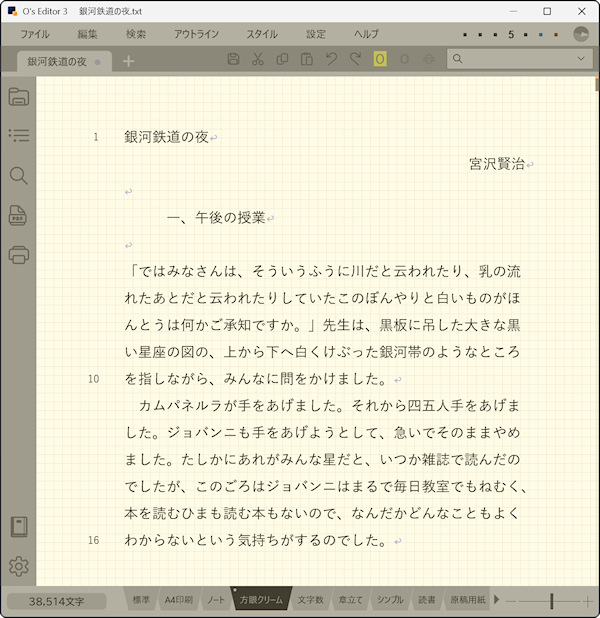Add a new tab with plus button
The image size is (600, 618).
coord(128,61)
